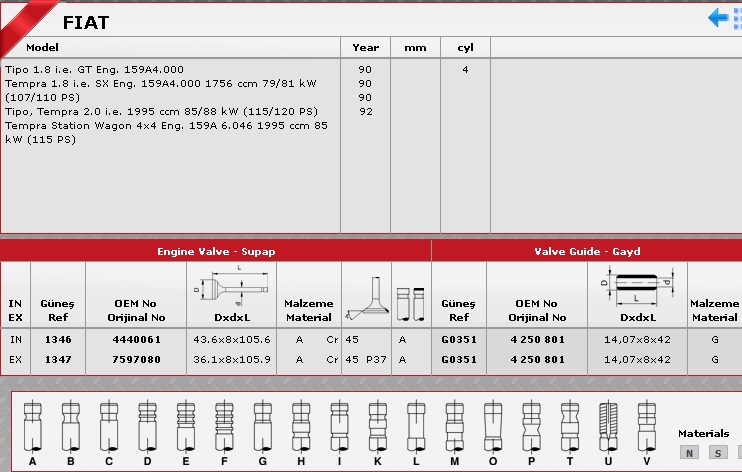Open Güneş Ref 1346 intake valve
Image resolution: width=742 pixels, height=472 pixels.
pyautogui.click(x=58, y=340)
